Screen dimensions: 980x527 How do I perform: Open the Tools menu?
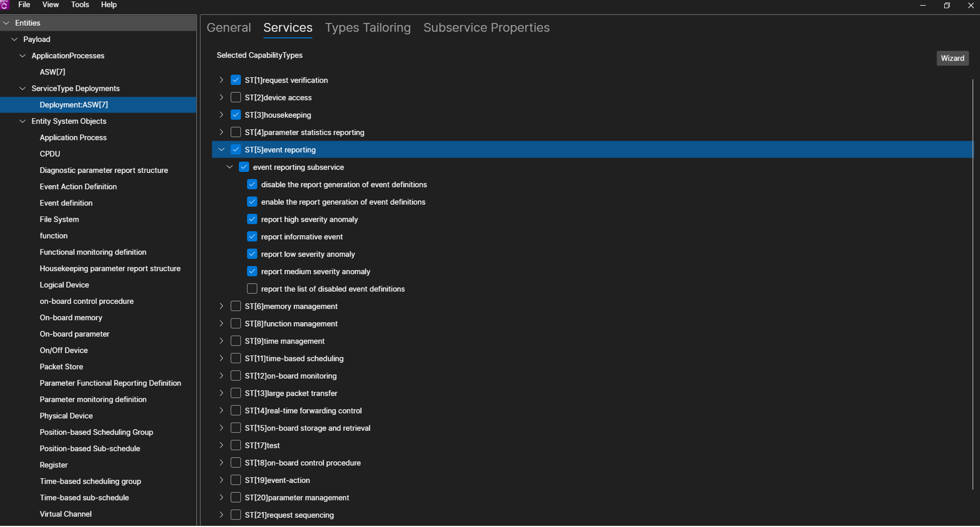click(80, 5)
